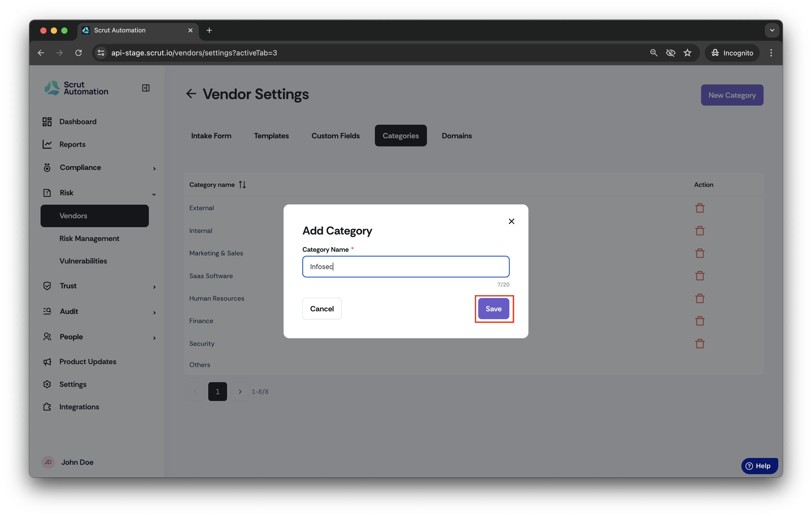812x516 pixels.
Task: Delete the External category trash icon
Action: tap(700, 208)
